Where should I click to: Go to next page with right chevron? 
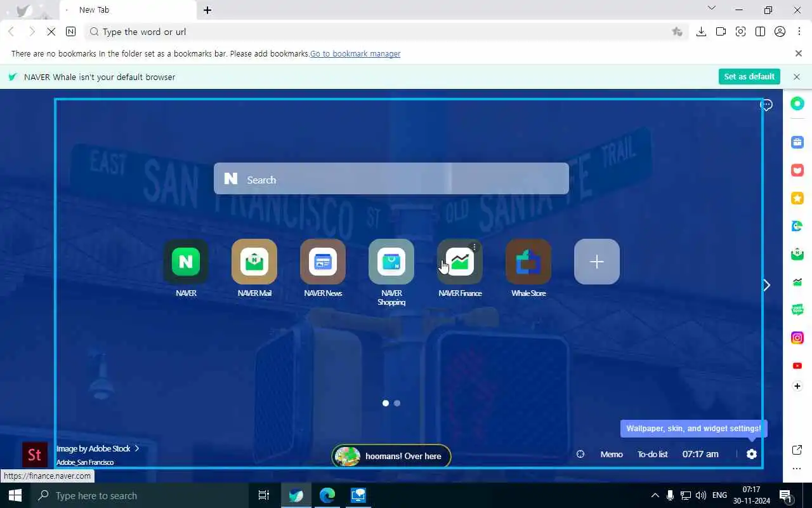tap(766, 285)
